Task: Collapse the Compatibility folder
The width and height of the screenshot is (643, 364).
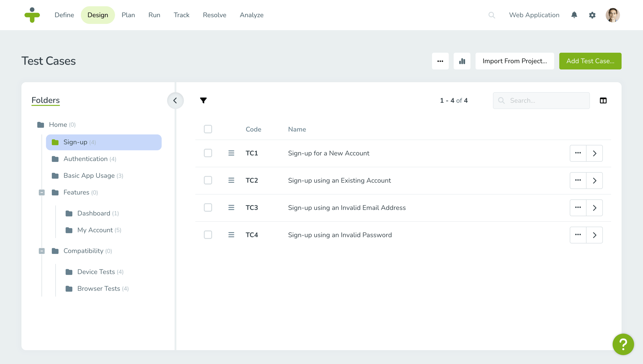Action: tap(41, 251)
